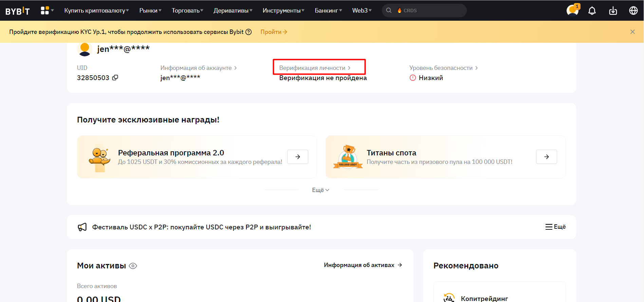
Task: Expand the Купить криптовалюту menu
Action: coord(97,11)
